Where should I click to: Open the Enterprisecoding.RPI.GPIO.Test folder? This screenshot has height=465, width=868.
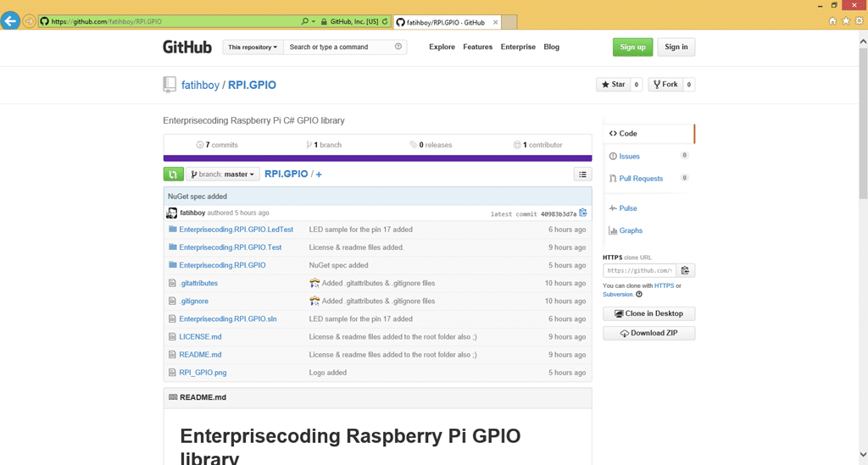coord(231,247)
